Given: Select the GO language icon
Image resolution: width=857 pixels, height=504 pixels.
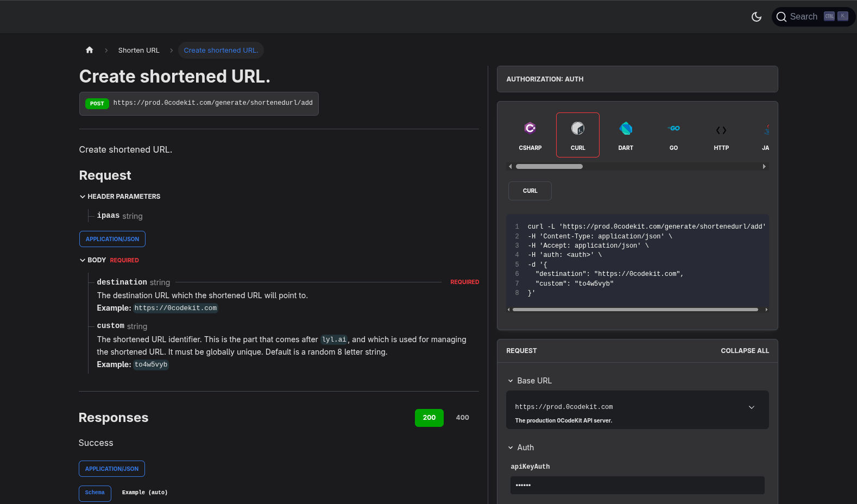Looking at the screenshot, I should click(673, 135).
